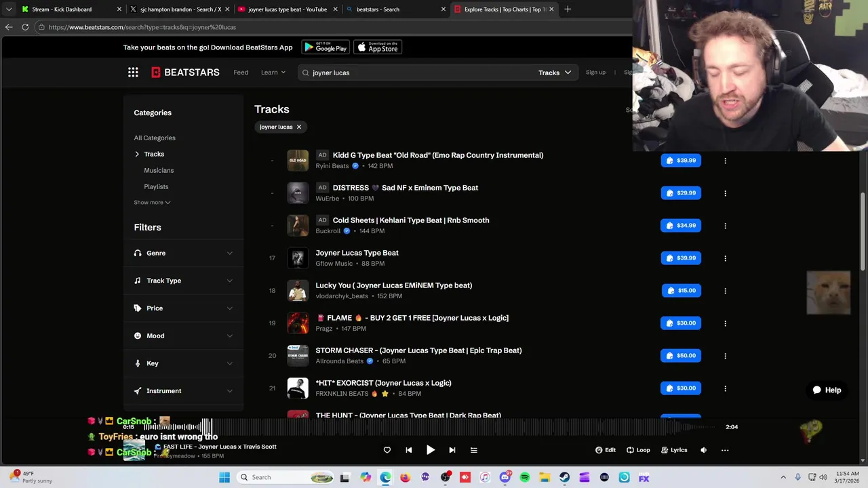This screenshot has width=868, height=488.
Task: Switch to Stream - Kick Dashboard tab
Action: coord(71,9)
